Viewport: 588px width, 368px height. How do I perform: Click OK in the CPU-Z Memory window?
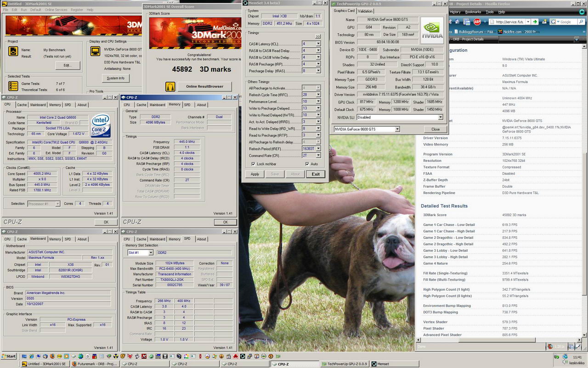click(x=225, y=222)
